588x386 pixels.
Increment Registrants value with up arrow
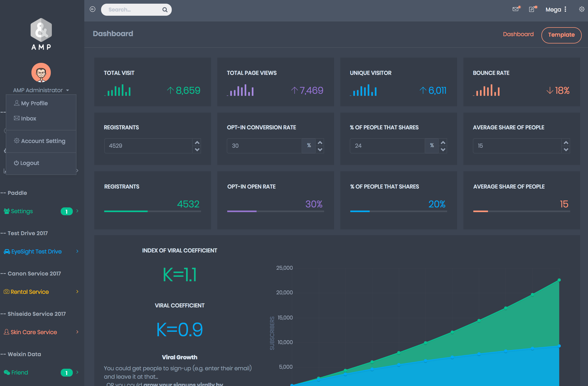[197, 142]
